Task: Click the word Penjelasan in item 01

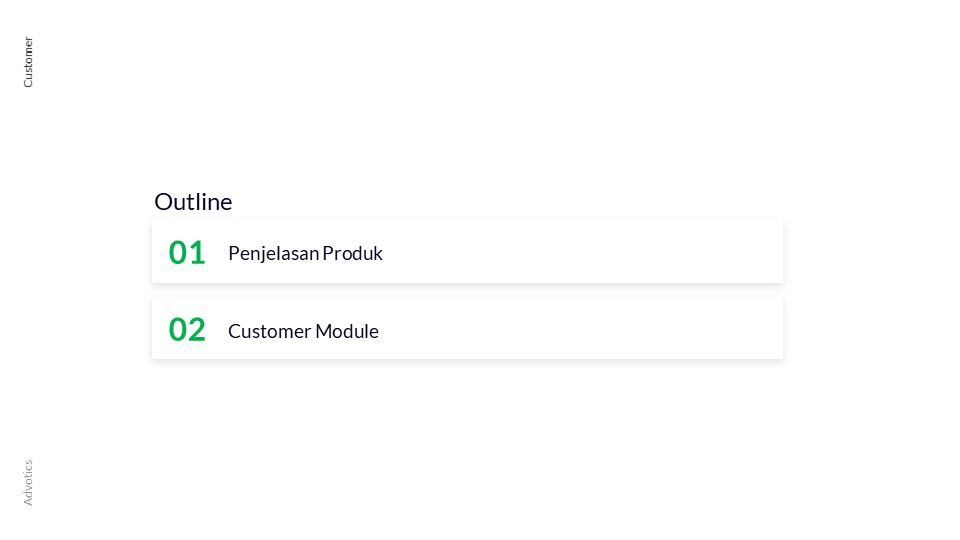Action: [274, 254]
